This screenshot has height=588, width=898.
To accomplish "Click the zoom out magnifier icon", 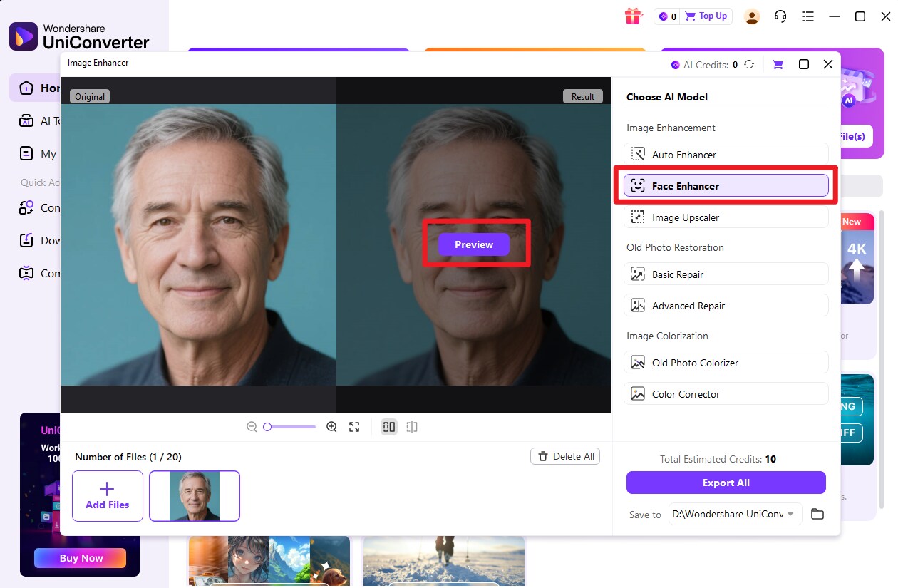I will click(x=252, y=427).
